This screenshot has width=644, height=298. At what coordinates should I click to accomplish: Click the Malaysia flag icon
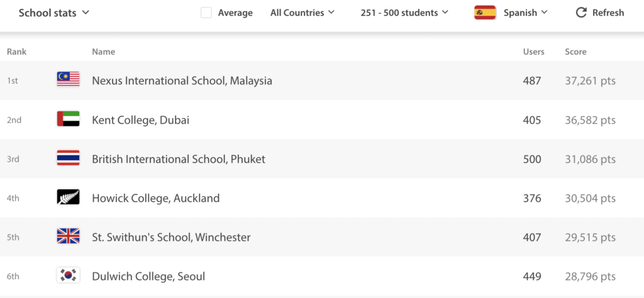click(68, 79)
